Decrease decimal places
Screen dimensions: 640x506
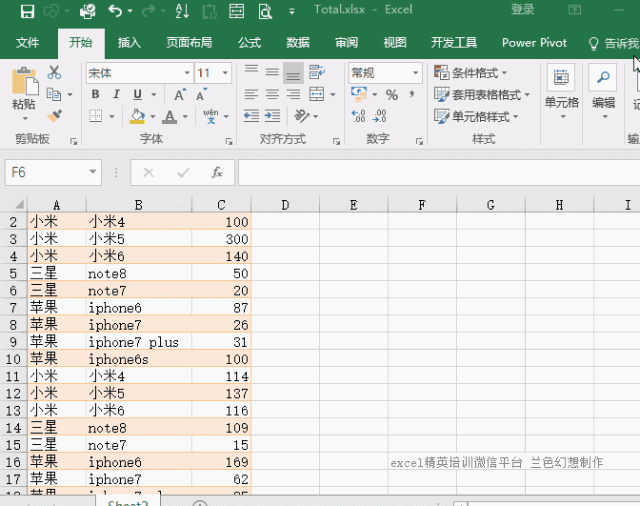(x=380, y=116)
